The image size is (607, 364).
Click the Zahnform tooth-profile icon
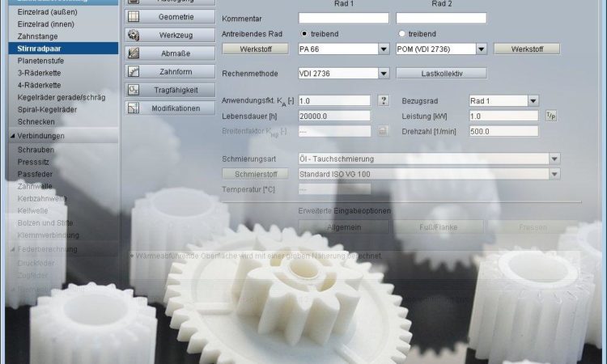coord(134,71)
